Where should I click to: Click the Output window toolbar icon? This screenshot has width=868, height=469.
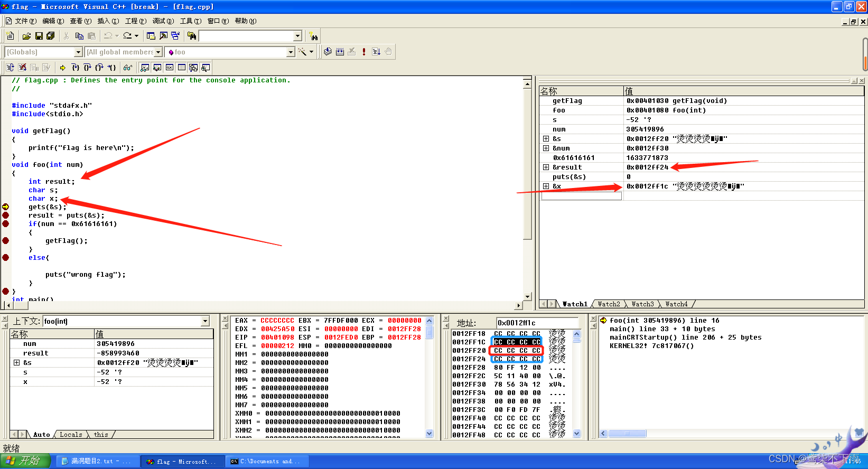coord(163,36)
